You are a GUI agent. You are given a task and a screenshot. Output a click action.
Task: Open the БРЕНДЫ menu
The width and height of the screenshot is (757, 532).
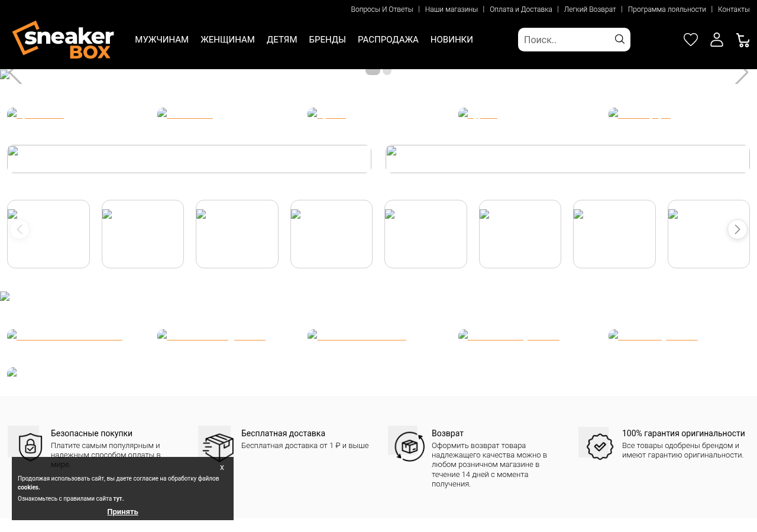click(x=327, y=40)
